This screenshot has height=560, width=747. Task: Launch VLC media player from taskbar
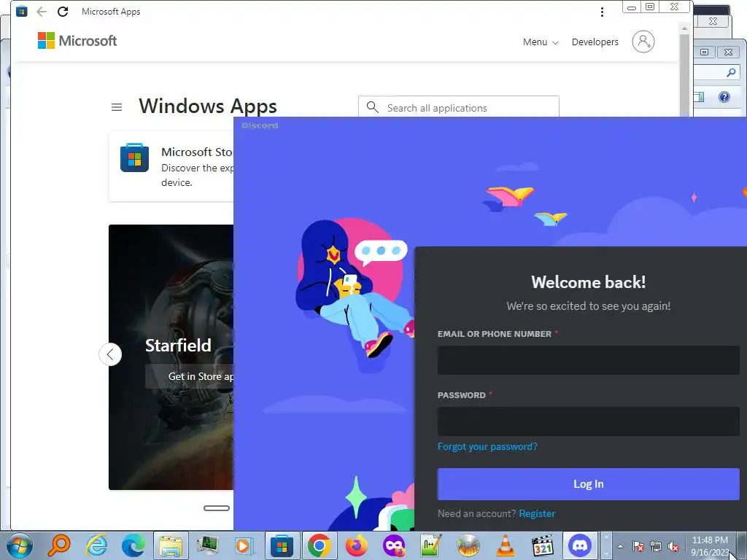pyautogui.click(x=505, y=545)
